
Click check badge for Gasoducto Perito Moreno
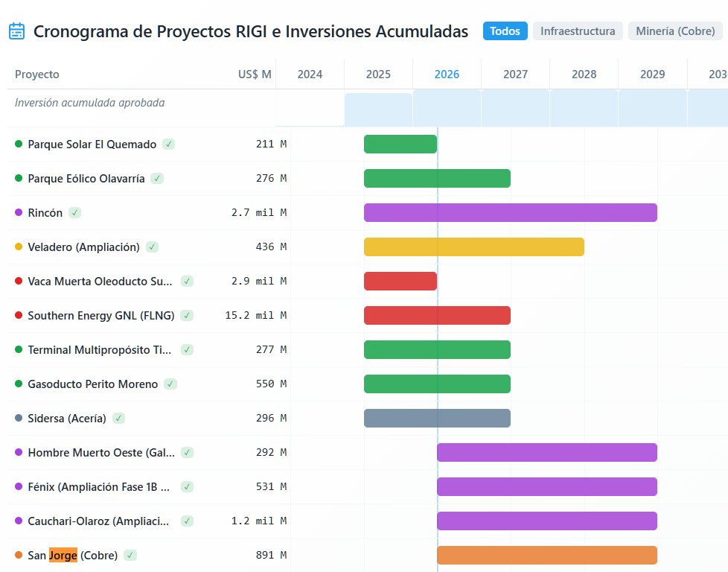(170, 384)
